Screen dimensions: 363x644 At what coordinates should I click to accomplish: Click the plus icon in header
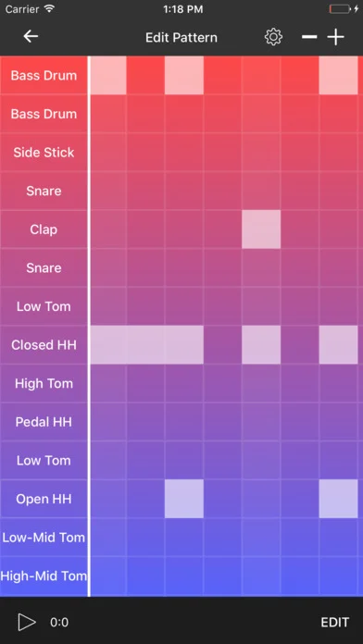point(335,37)
